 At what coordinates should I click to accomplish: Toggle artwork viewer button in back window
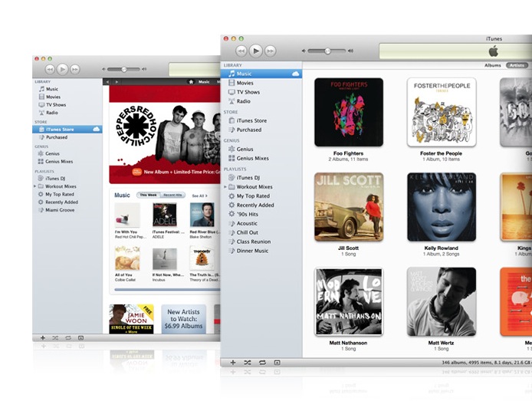(x=80, y=338)
